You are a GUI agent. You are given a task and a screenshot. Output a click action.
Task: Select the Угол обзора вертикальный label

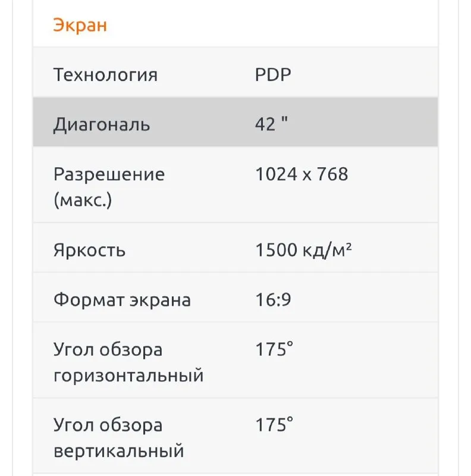tap(119, 438)
